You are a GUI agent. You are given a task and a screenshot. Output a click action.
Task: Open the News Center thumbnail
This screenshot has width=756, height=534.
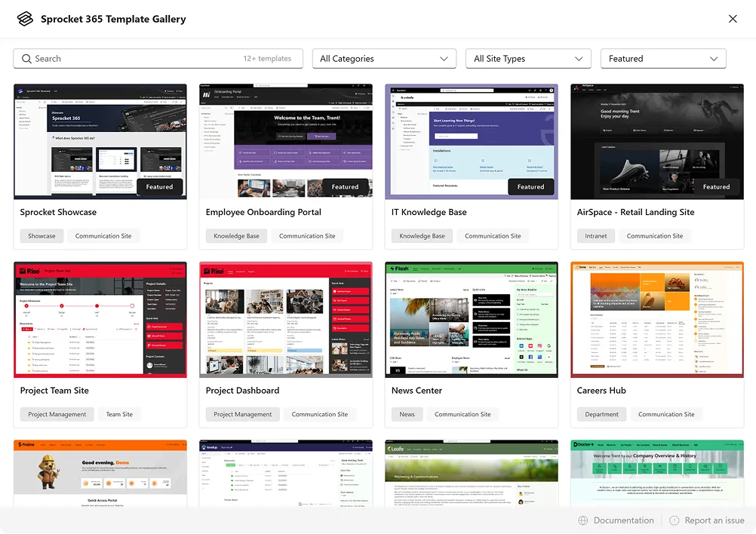[x=472, y=320]
